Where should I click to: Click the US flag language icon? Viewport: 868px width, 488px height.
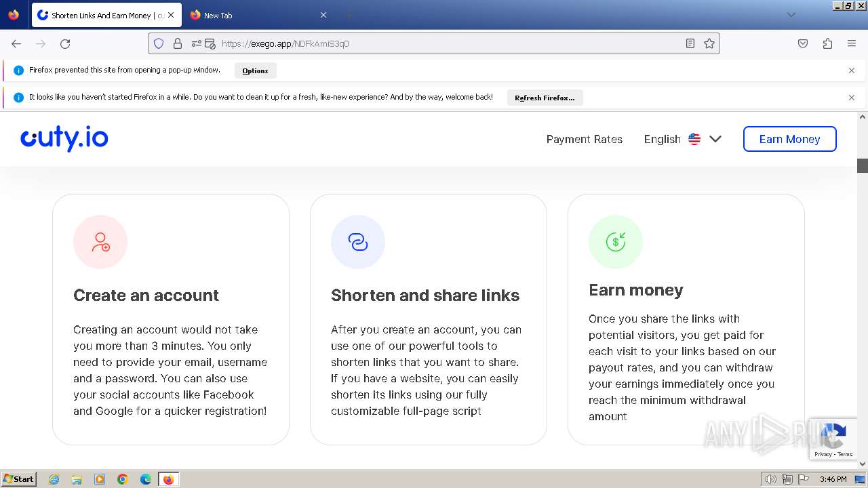(694, 139)
